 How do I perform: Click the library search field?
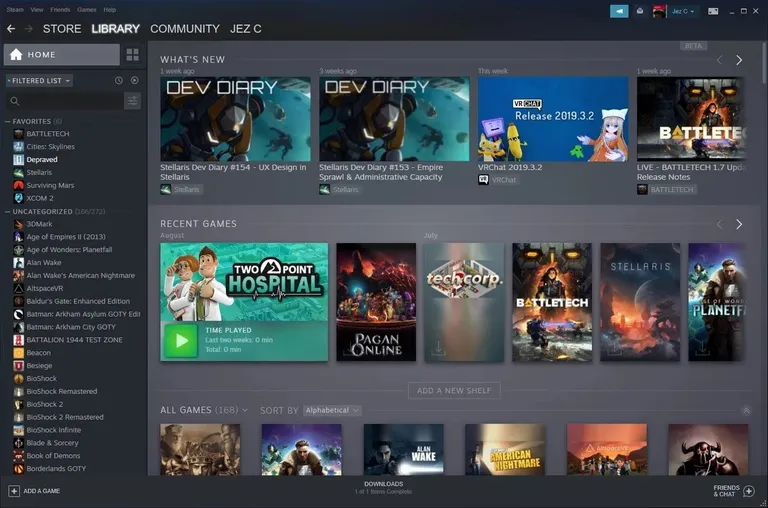(x=65, y=101)
